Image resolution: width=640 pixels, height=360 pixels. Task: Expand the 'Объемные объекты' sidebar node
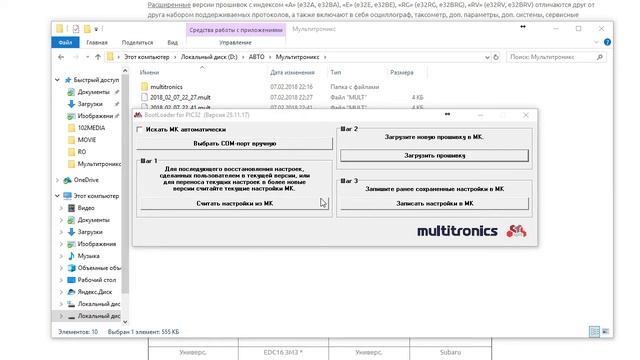point(61,268)
